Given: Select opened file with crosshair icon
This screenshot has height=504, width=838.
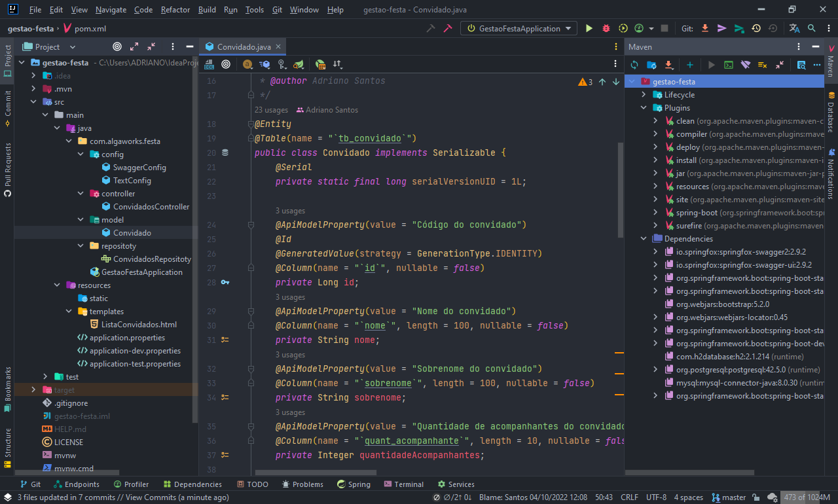Looking at the screenshot, I should pyautogui.click(x=117, y=46).
